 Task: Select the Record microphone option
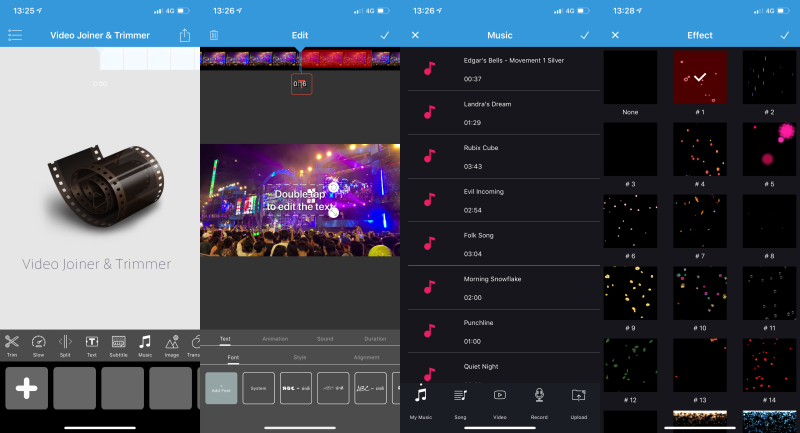tap(538, 400)
